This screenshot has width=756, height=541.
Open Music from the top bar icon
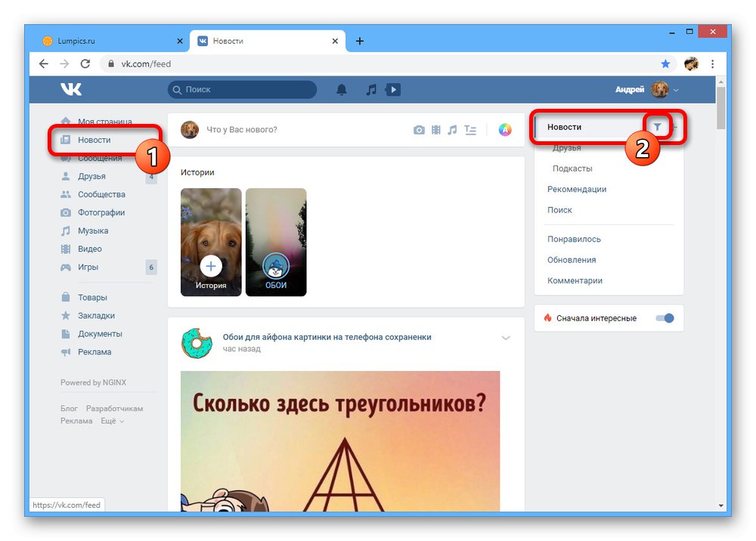pos(370,89)
